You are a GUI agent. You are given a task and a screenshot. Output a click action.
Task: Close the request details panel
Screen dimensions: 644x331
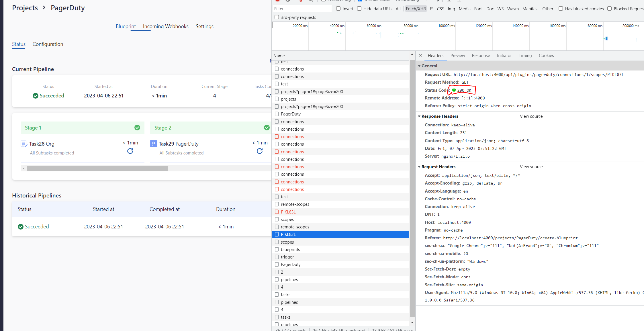point(420,56)
